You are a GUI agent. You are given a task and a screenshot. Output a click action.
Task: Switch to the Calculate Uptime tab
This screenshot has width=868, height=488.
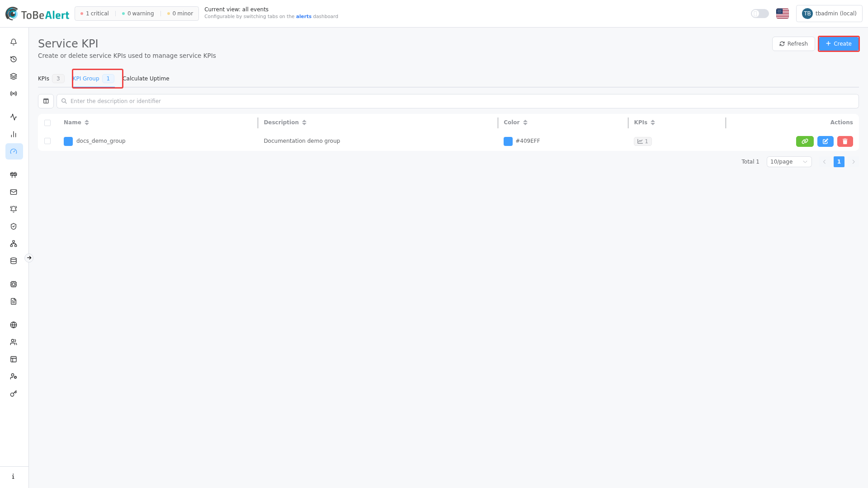[x=146, y=79]
